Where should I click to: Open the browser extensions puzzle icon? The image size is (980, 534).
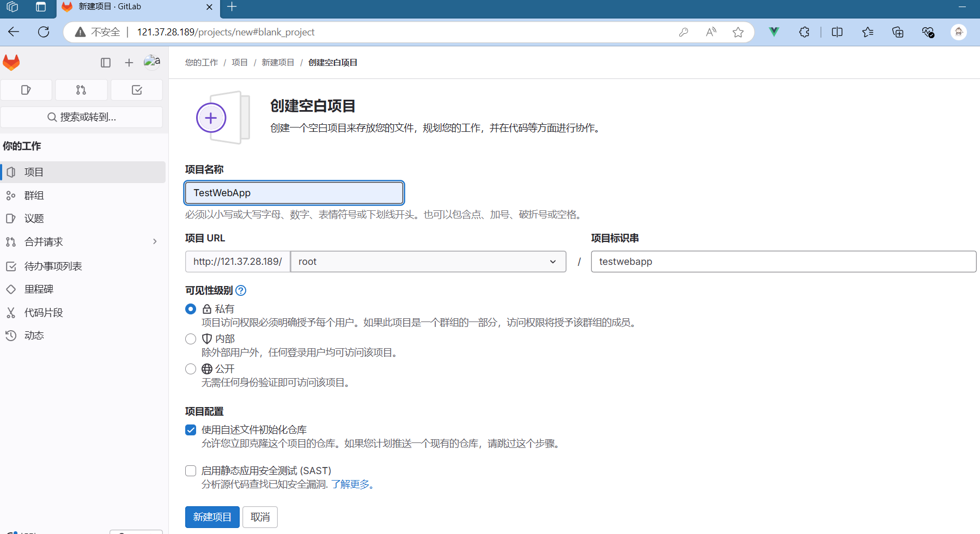[804, 32]
